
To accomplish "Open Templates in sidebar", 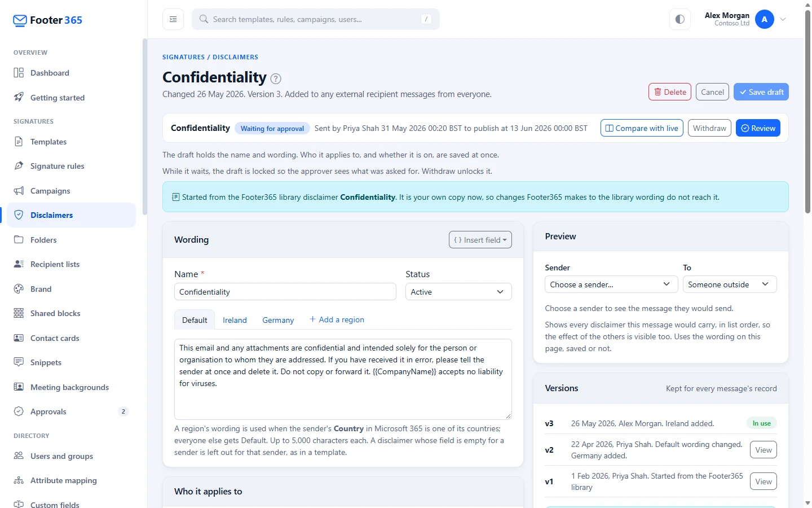I will (71, 142).
